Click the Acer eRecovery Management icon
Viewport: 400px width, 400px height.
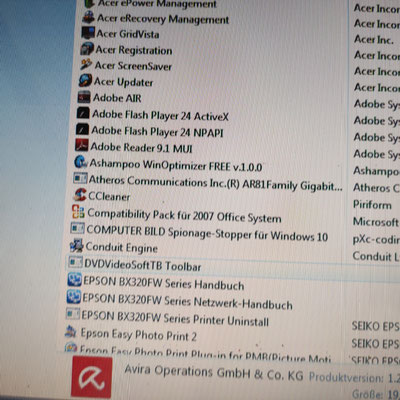click(89, 17)
